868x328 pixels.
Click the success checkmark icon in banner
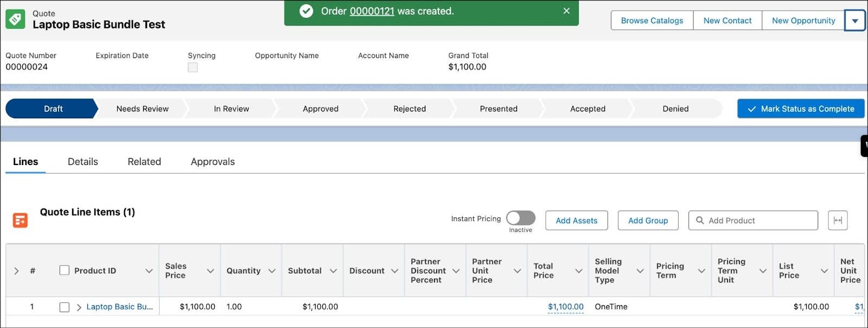307,11
